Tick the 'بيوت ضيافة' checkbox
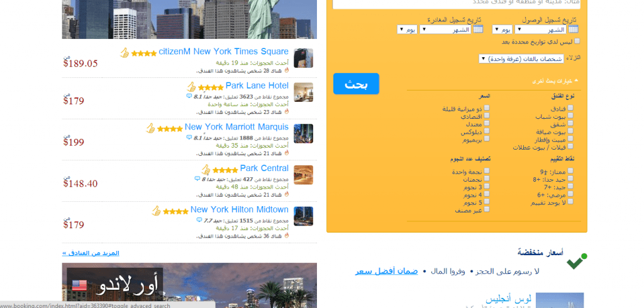644x308 pixels. pos(570,131)
